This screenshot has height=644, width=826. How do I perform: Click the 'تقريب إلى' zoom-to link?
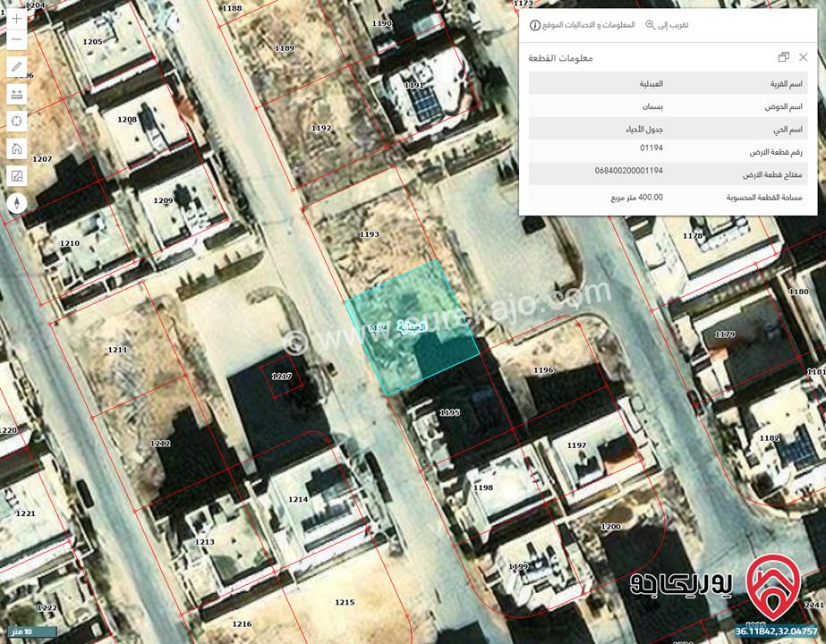pyautogui.click(x=667, y=25)
